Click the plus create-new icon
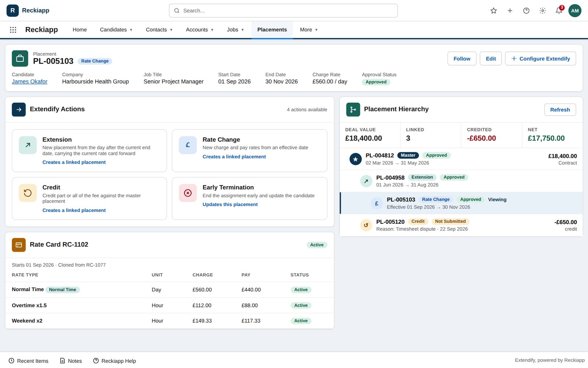 click(510, 11)
